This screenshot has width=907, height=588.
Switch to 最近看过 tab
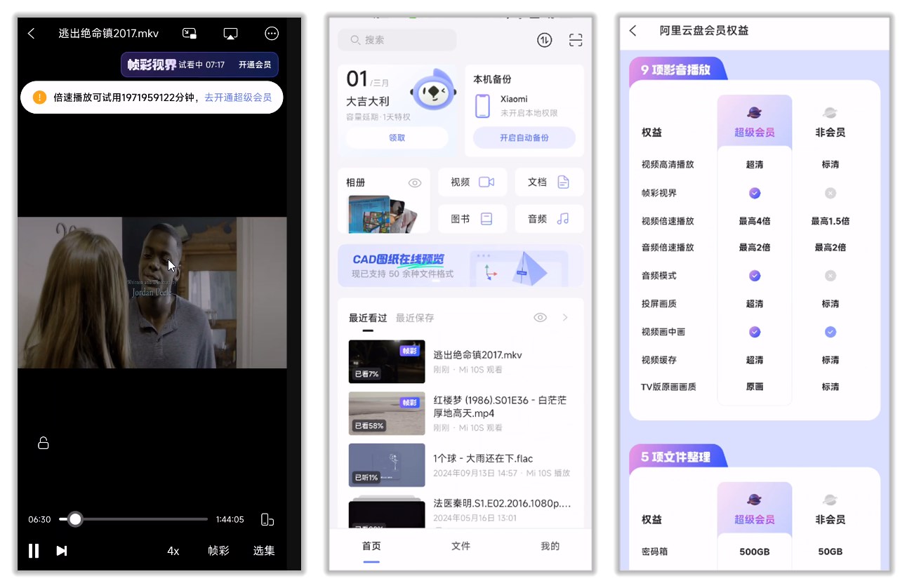point(368,318)
